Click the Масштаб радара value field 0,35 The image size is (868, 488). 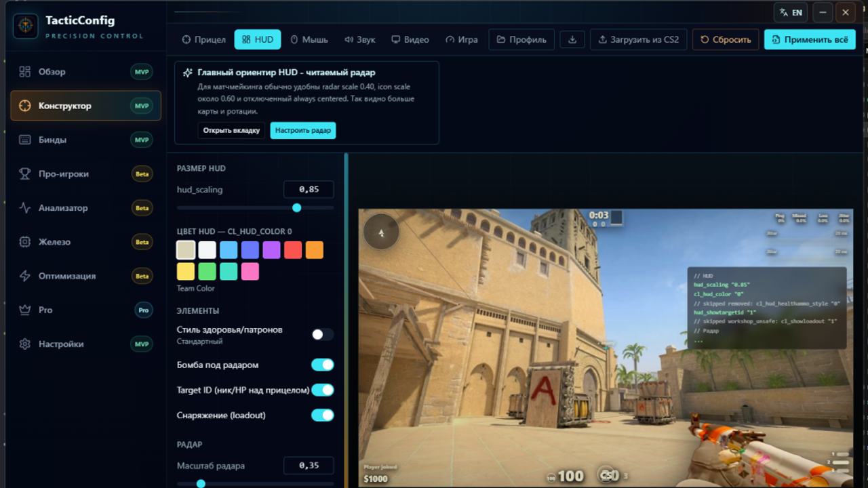(x=309, y=466)
